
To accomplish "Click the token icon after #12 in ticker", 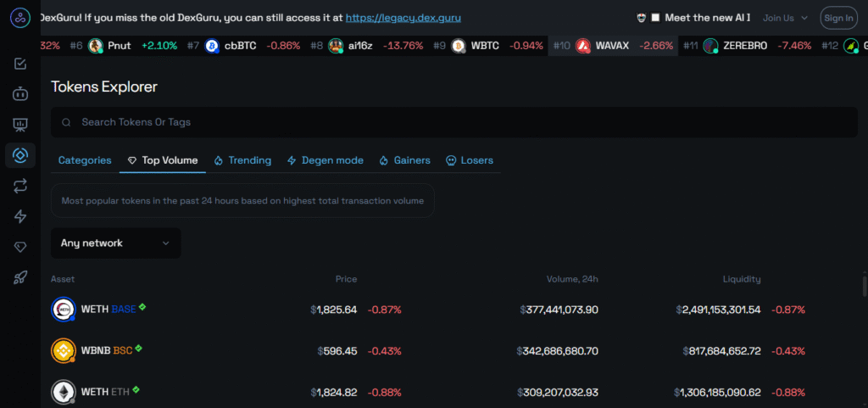I will [850, 46].
